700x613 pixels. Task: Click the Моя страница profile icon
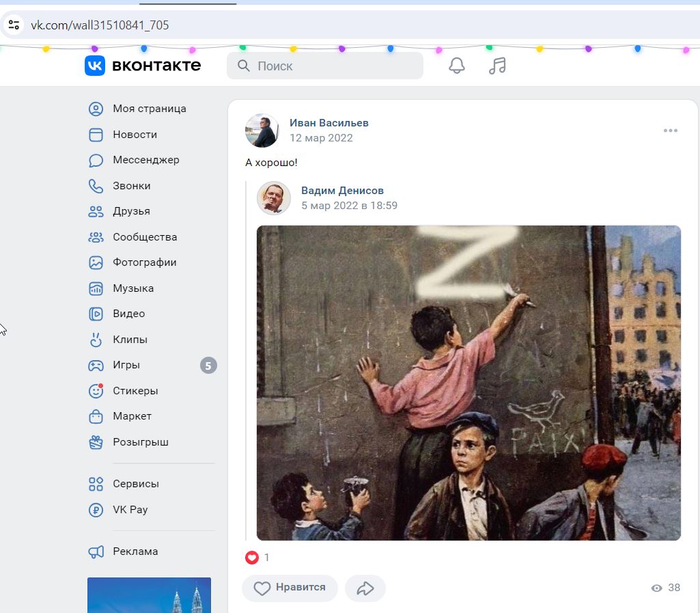[96, 109]
